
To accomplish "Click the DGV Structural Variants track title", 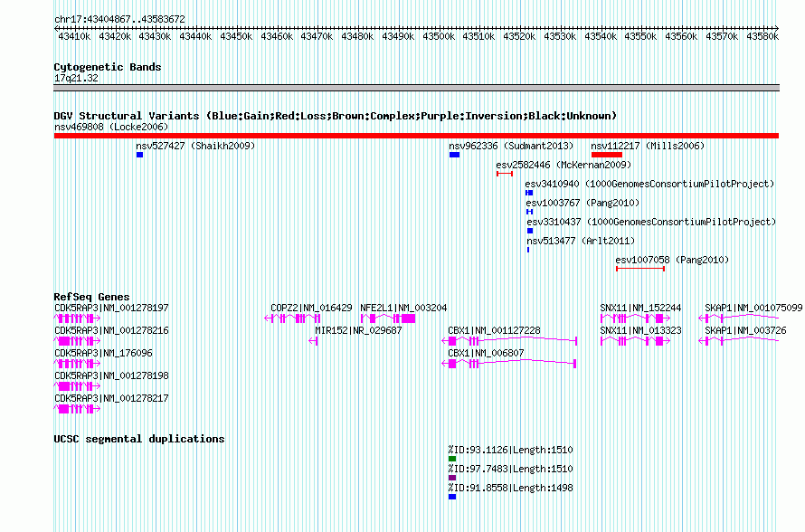I will coord(336,116).
